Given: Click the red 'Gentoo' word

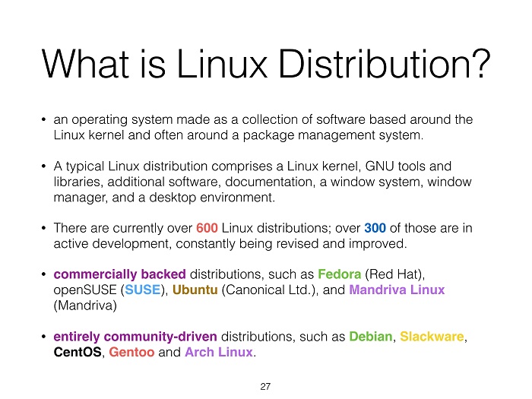Looking at the screenshot, I should tap(131, 352).
